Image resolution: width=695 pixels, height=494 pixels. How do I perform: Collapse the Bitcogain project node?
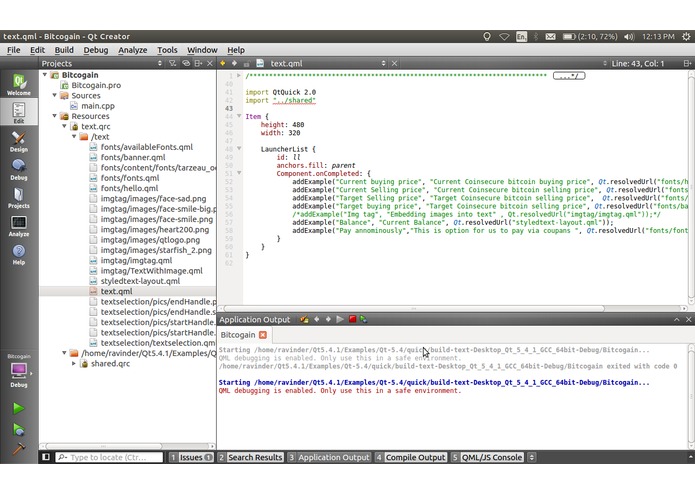click(45, 75)
